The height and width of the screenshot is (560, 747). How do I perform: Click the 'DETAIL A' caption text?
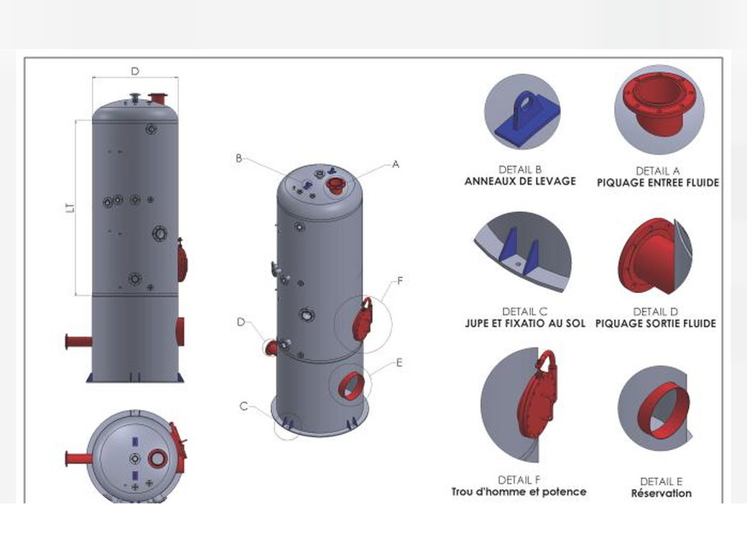click(x=657, y=171)
